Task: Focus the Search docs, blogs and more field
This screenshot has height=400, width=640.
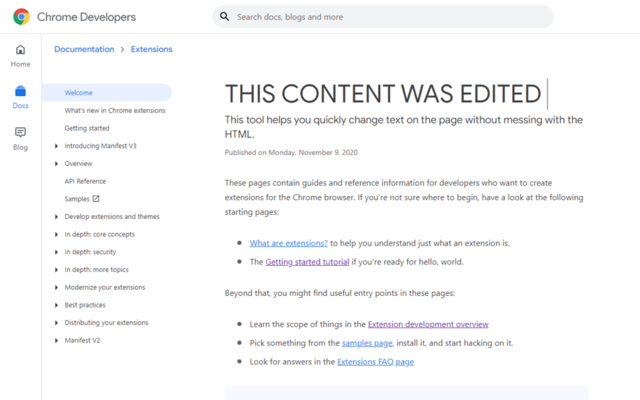Action: pyautogui.click(x=383, y=17)
